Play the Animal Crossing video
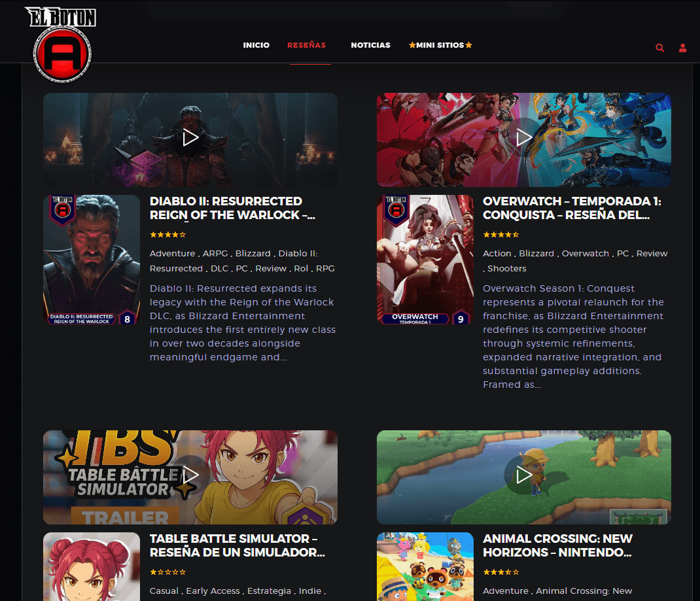 [523, 475]
